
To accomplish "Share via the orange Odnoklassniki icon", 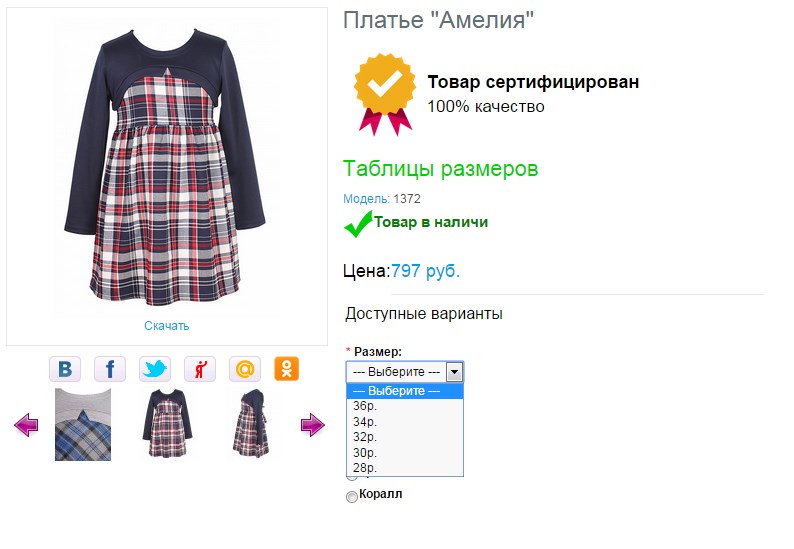I will click(x=287, y=369).
